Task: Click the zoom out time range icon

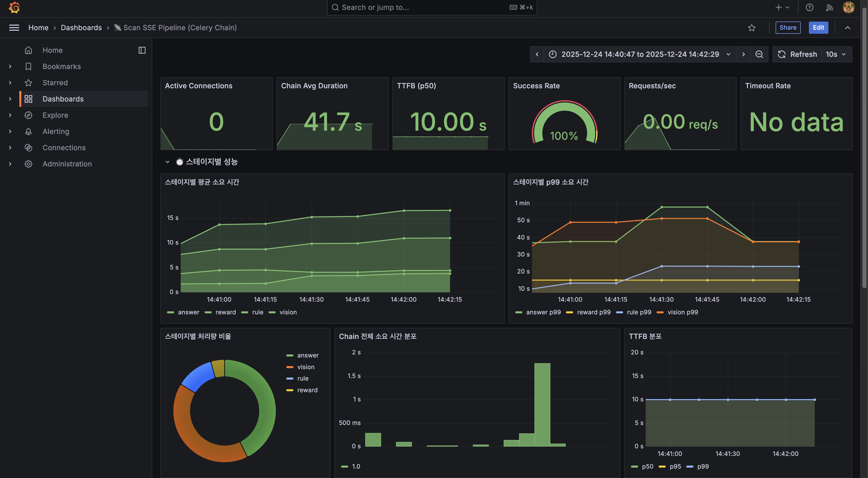Action: click(759, 54)
